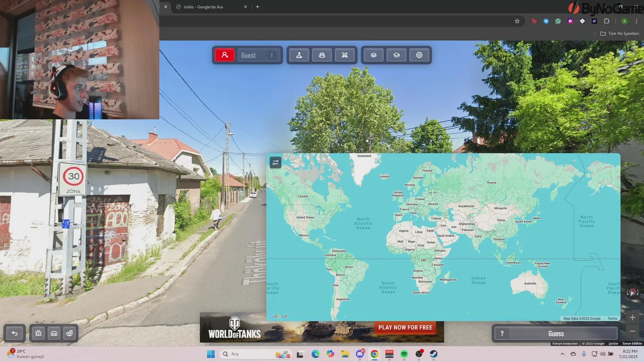Click the Poland label on the map
The height and width of the screenshot is (362, 644).
tap(421, 199)
